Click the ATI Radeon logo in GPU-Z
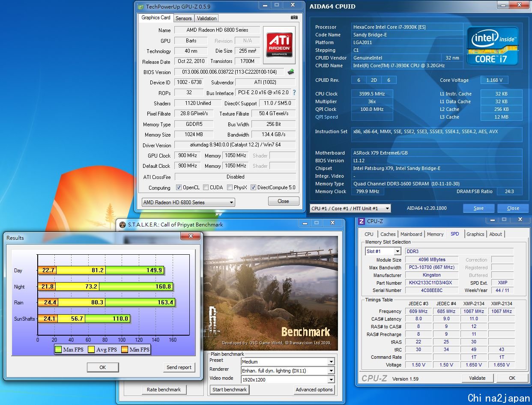The image size is (532, 405). point(280,45)
